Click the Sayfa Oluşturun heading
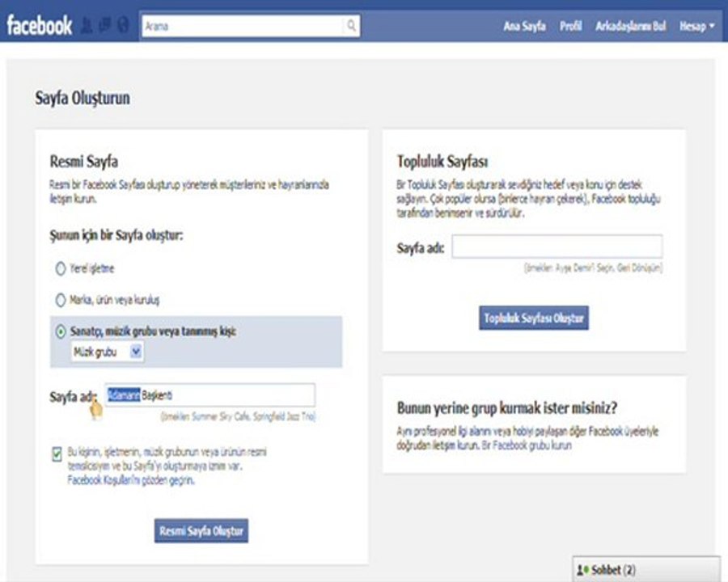 click(83, 98)
